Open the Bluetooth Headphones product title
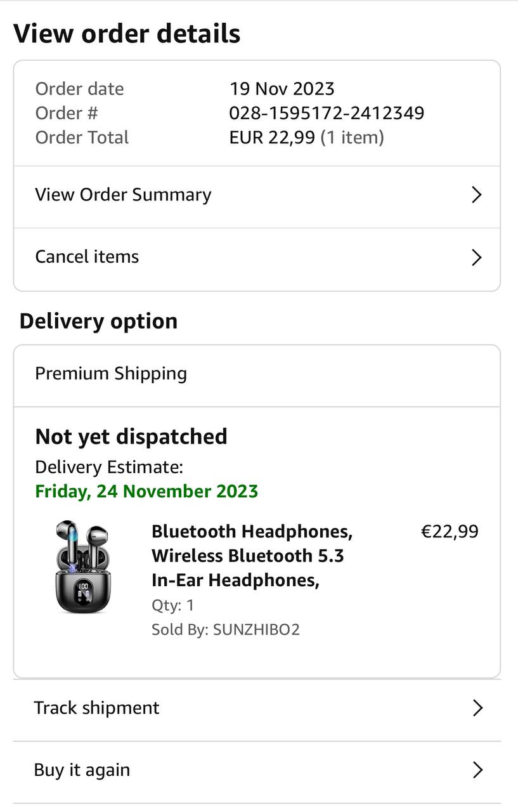 252,555
